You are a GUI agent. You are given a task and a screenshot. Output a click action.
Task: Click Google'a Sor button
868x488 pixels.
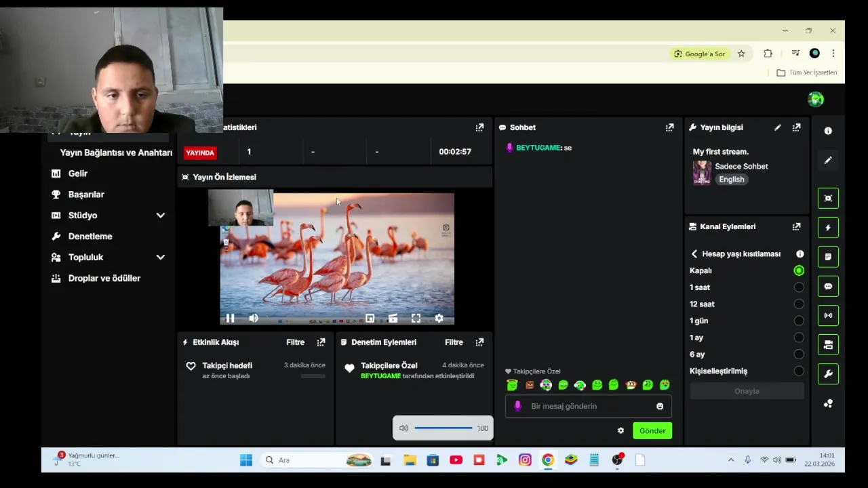point(700,54)
